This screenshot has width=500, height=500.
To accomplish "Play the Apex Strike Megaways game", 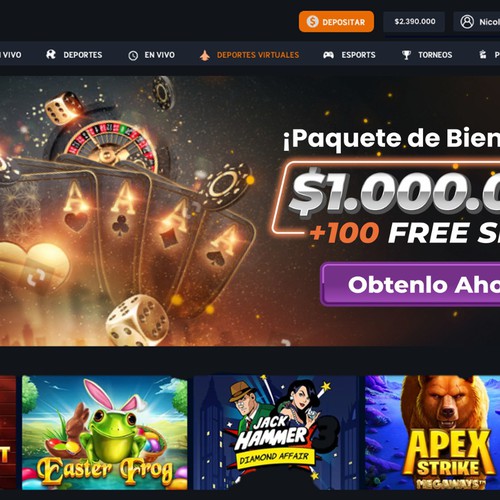I will click(433, 433).
